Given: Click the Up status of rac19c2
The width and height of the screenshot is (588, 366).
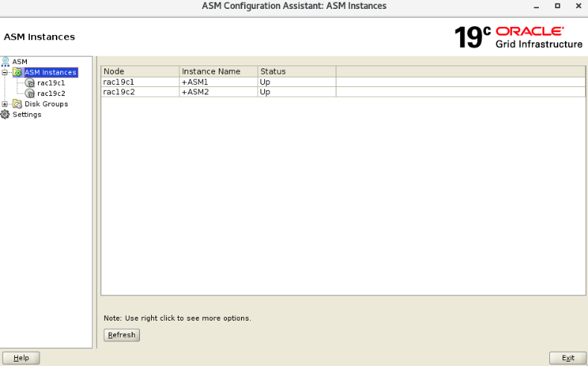Looking at the screenshot, I should 296,92.
